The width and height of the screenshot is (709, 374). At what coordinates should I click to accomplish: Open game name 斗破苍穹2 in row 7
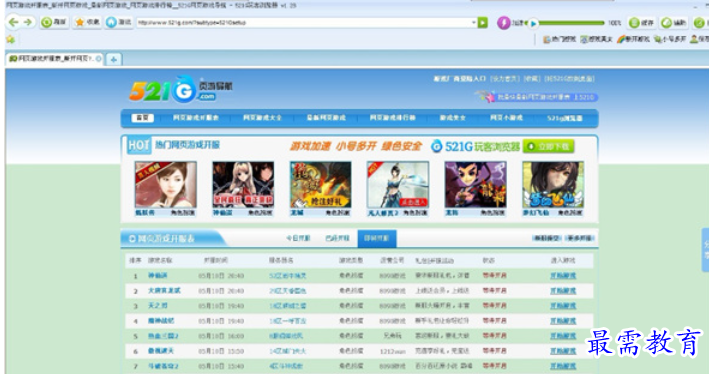(x=163, y=366)
